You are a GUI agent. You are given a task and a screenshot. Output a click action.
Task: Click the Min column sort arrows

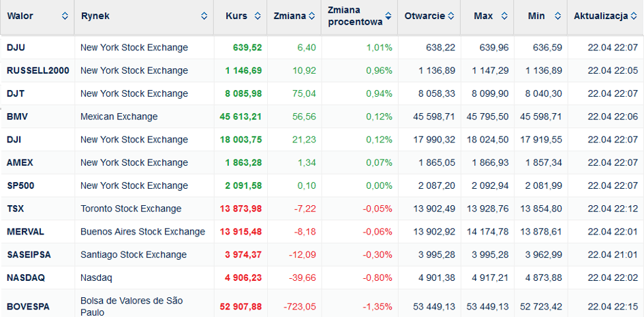pyautogui.click(x=557, y=16)
